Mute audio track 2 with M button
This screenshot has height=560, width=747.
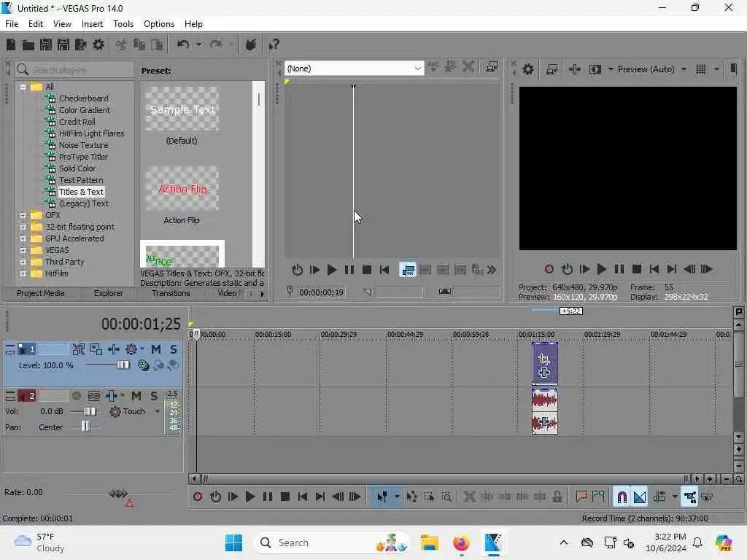tap(136, 396)
